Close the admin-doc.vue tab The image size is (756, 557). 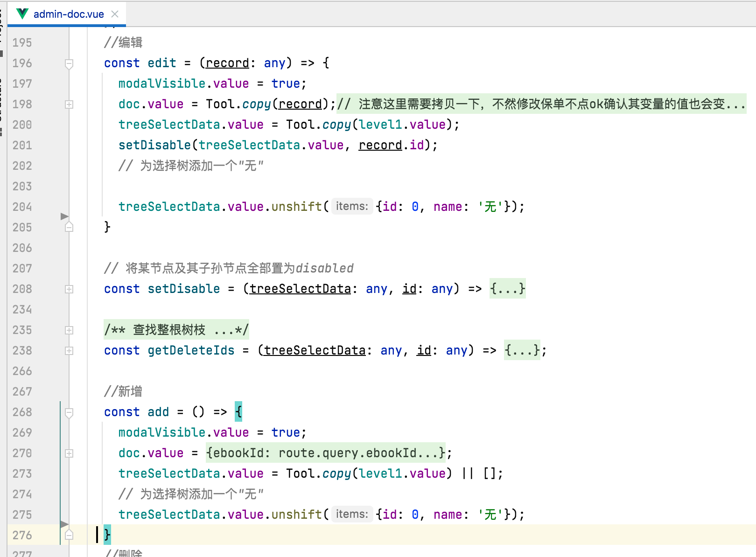pos(115,14)
